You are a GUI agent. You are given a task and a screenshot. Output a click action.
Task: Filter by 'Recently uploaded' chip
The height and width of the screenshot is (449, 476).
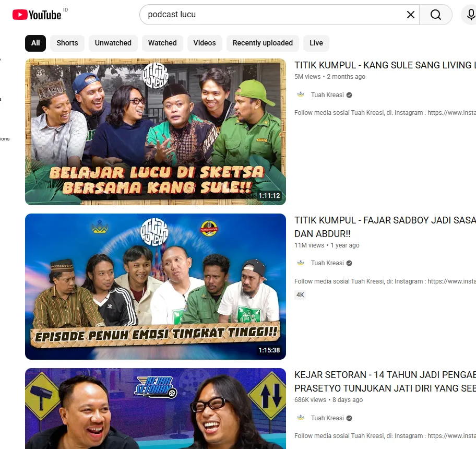263,43
